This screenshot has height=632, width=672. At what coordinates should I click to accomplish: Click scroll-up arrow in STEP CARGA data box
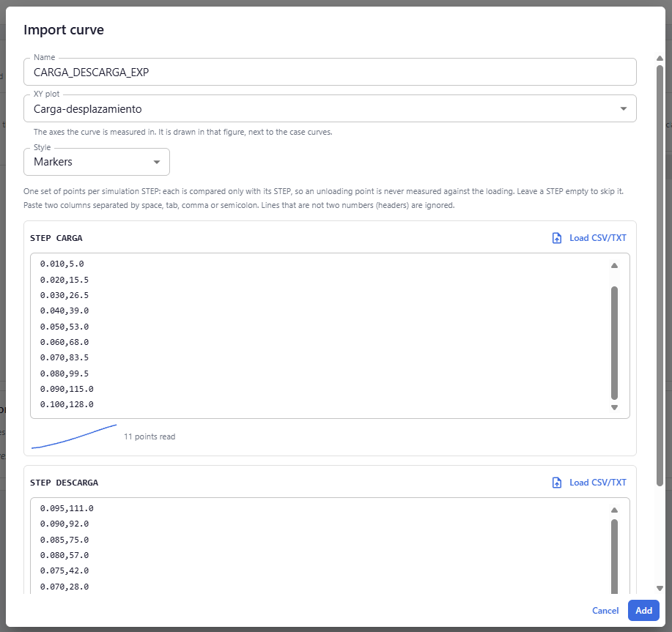pos(614,266)
